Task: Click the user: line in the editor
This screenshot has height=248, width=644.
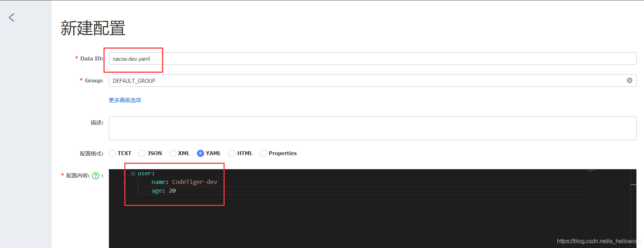Action: pyautogui.click(x=146, y=173)
